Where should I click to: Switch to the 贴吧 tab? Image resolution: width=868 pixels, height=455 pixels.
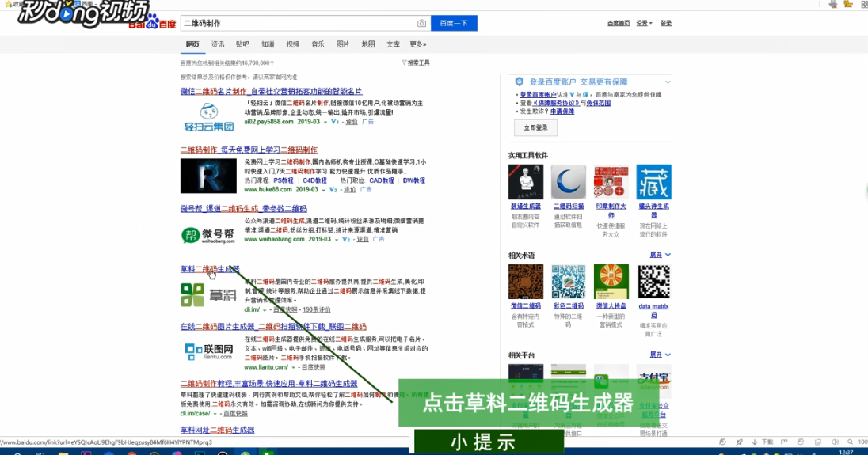[x=242, y=44]
